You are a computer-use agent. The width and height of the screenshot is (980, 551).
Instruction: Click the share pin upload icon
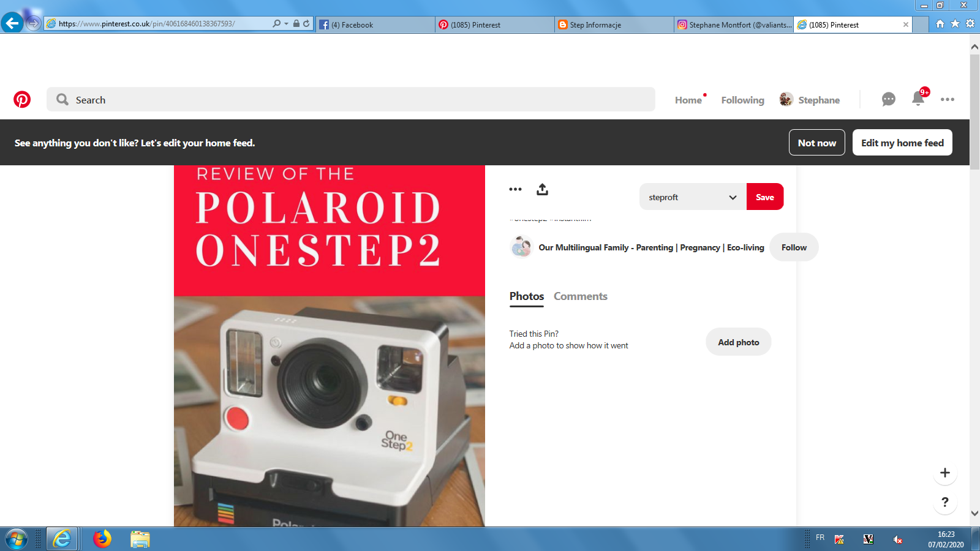tap(542, 189)
